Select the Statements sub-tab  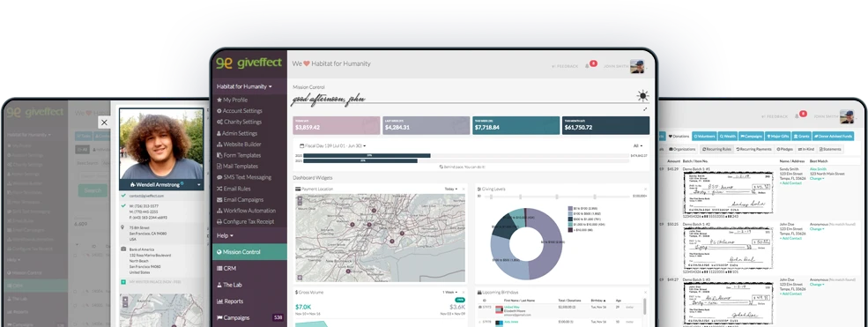[830, 149]
